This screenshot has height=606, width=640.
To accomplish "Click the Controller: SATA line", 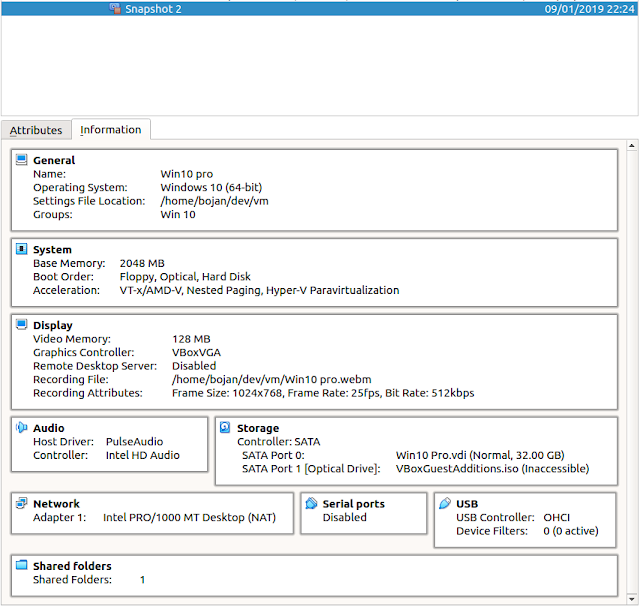I will pyautogui.click(x=279, y=442).
